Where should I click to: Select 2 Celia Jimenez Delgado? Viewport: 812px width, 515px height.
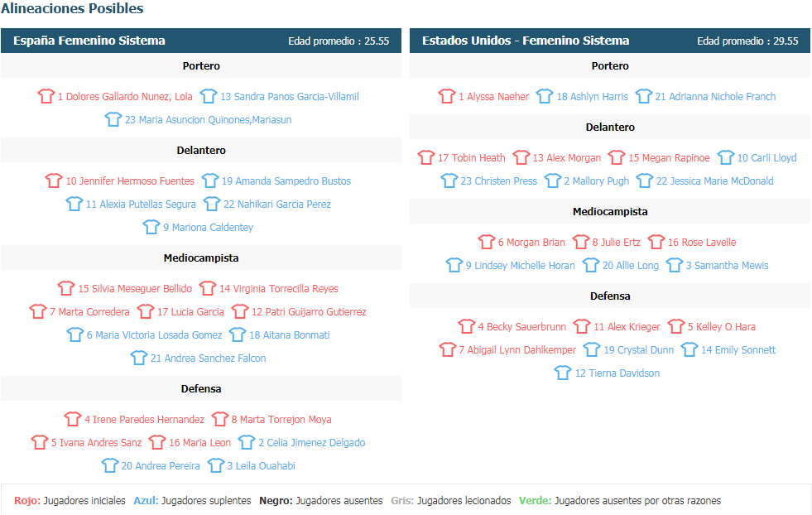(312, 442)
